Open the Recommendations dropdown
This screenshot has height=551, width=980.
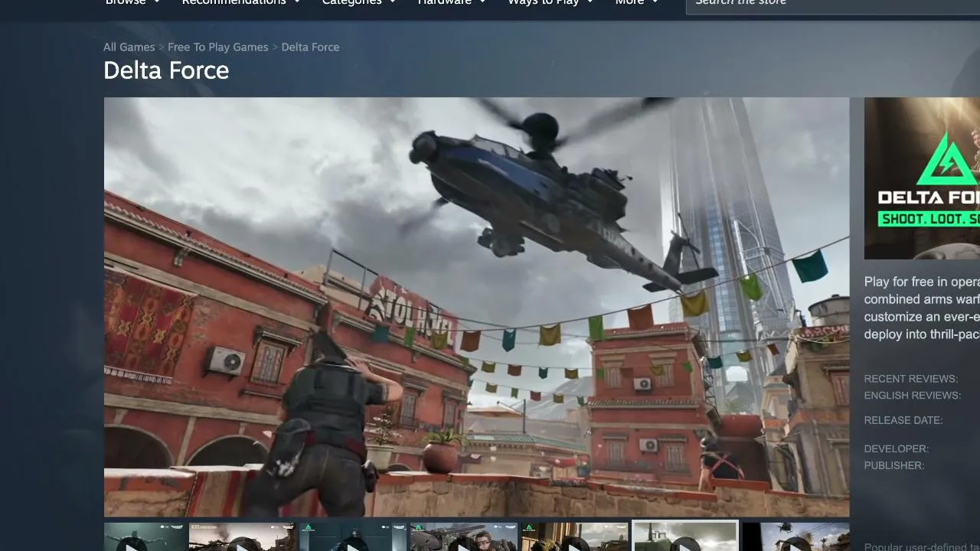point(240,2)
